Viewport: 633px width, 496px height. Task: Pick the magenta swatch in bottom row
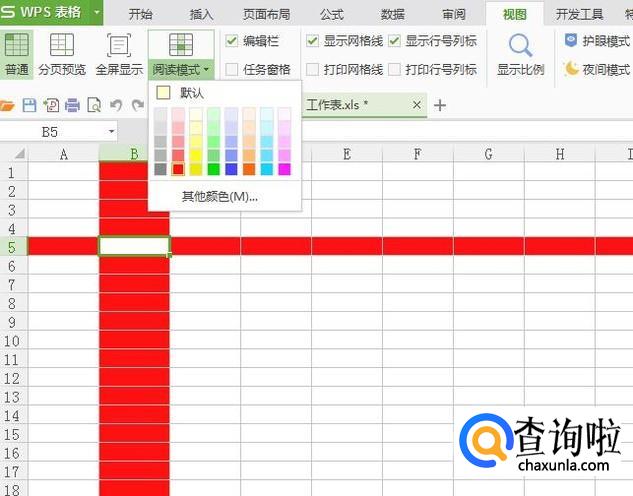tap(285, 169)
